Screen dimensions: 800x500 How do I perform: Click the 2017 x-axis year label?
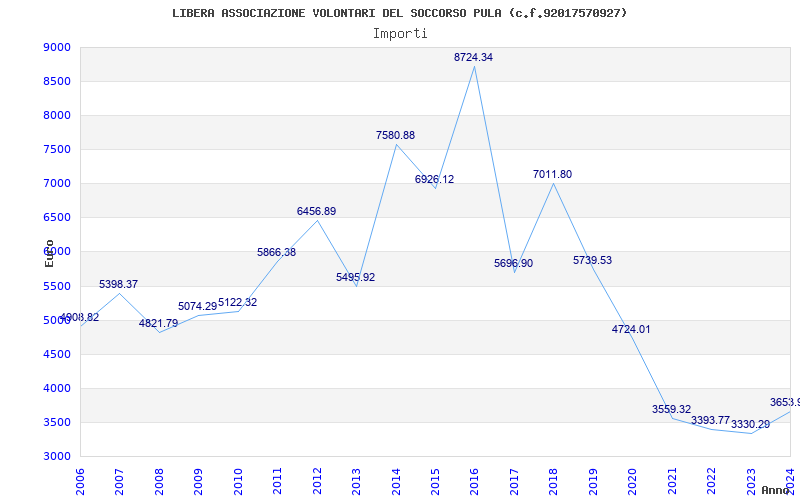(x=514, y=482)
